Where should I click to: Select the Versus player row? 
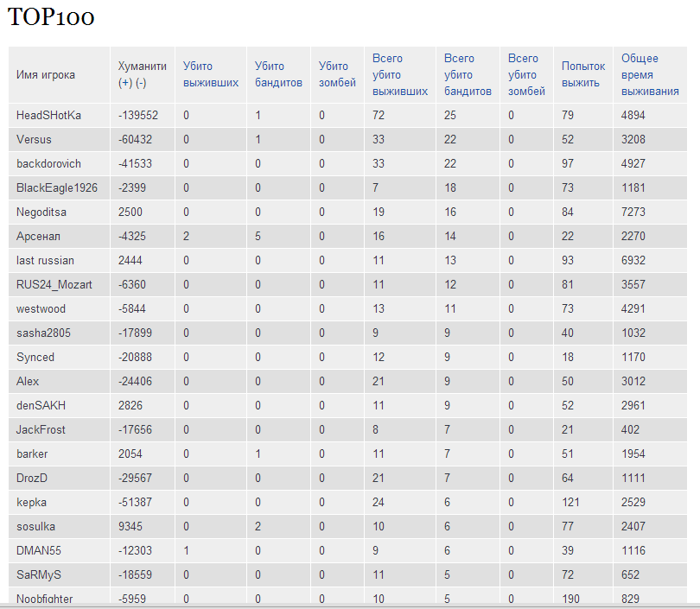point(347,140)
